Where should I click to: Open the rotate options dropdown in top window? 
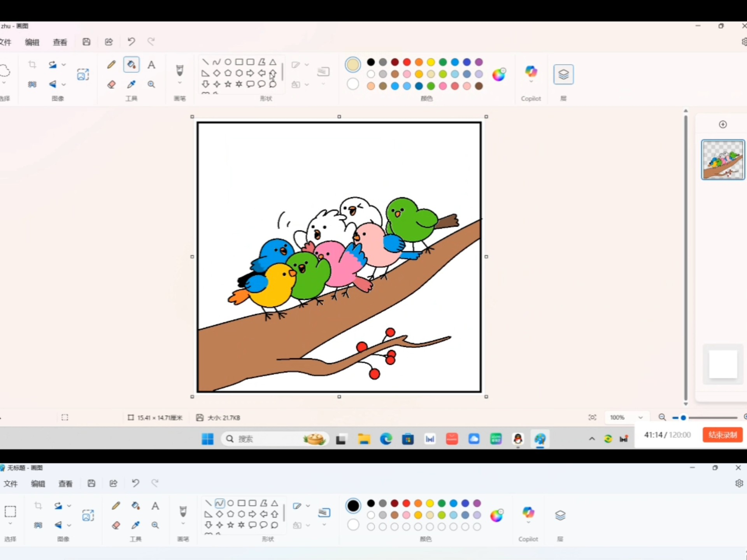64,65
